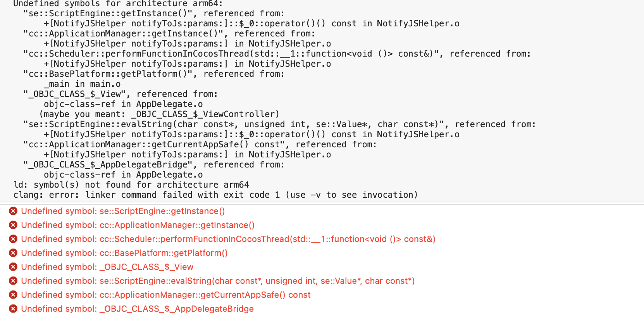The width and height of the screenshot is (644, 321).
Task: Click the 'clang: error: linker command failed' log line
Action: click(215, 195)
